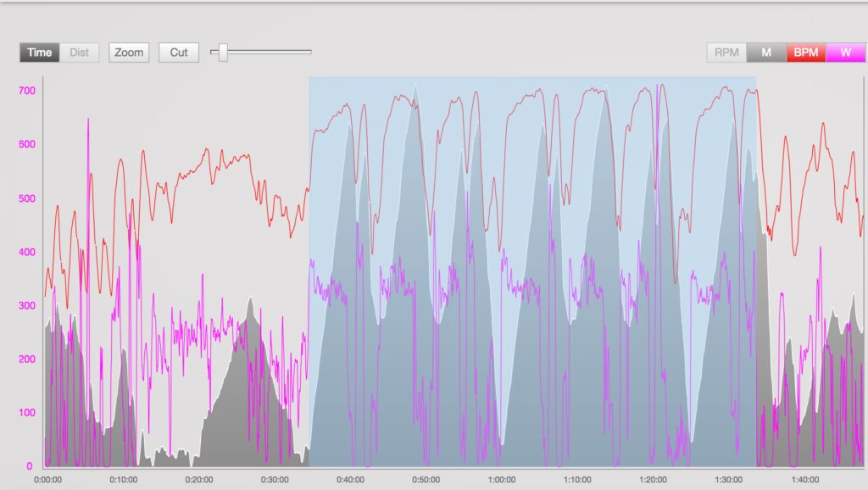Click the 500 y-axis label

pyautogui.click(x=26, y=198)
